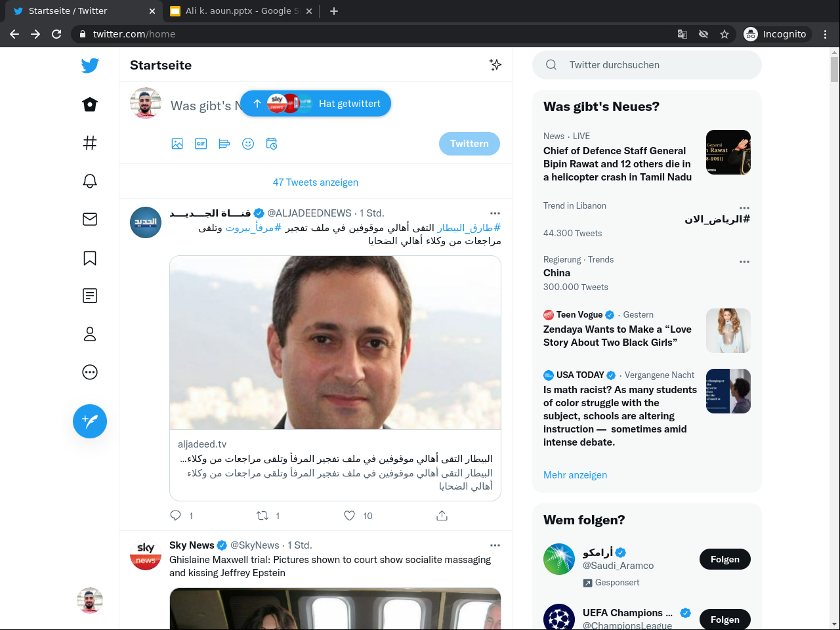Open Explore hashtag icon
This screenshot has height=630, width=840.
(x=90, y=142)
